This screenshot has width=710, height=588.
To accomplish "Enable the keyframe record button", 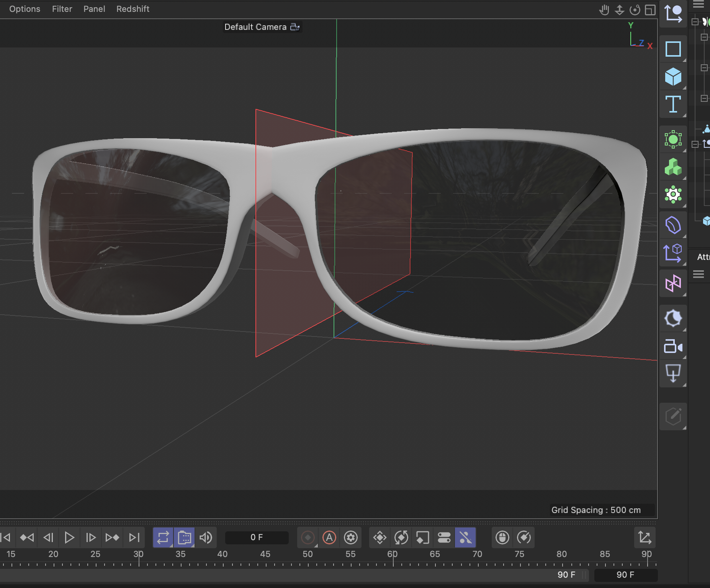I will point(308,537).
